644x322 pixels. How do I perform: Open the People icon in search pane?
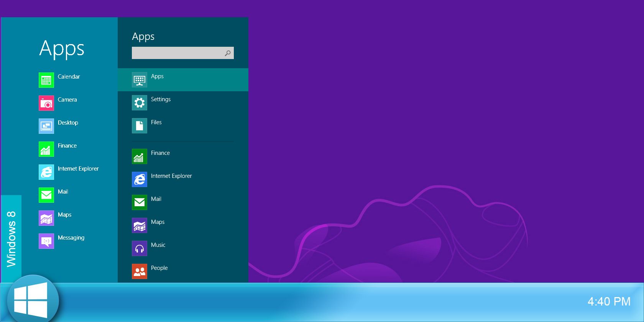[x=140, y=271]
